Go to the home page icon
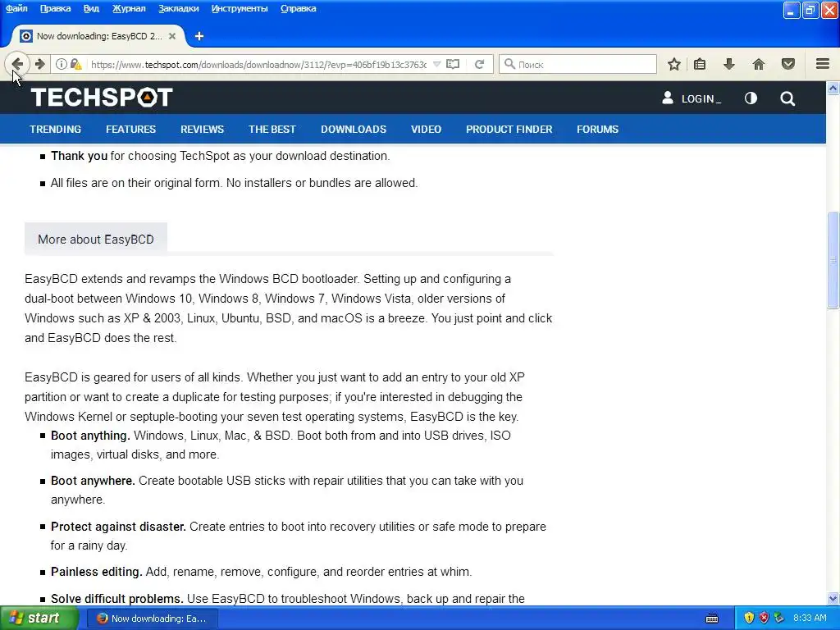 [x=759, y=64]
